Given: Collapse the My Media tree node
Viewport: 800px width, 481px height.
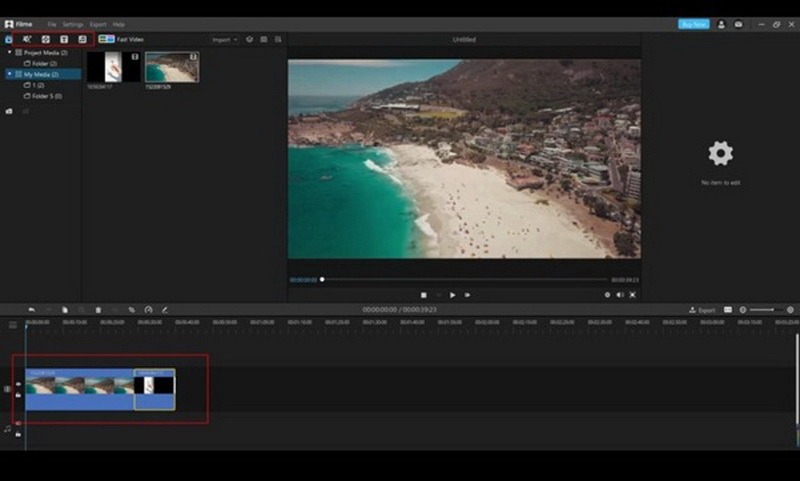Looking at the screenshot, I should point(9,74).
